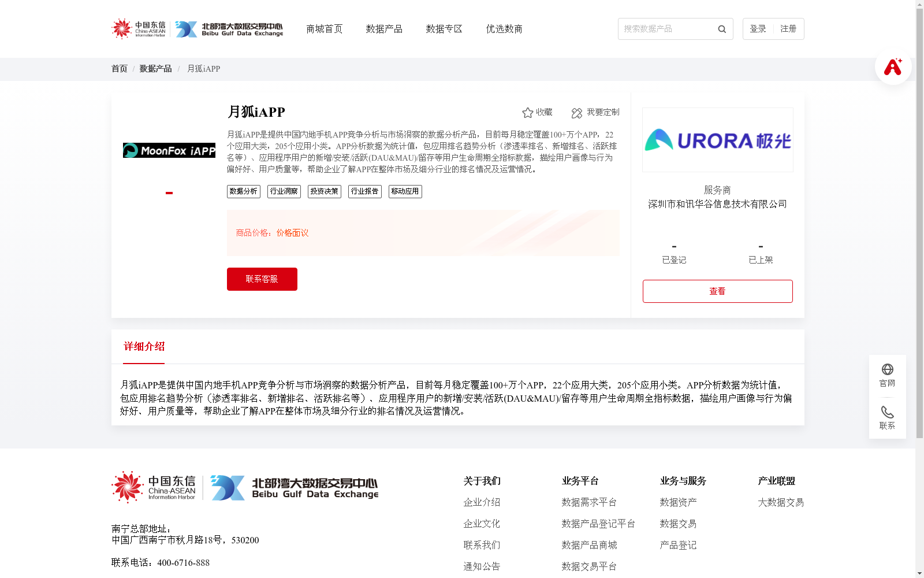This screenshot has height=578, width=924.
Task: Click the Aurora 极光 vendor logo
Action: point(718,140)
